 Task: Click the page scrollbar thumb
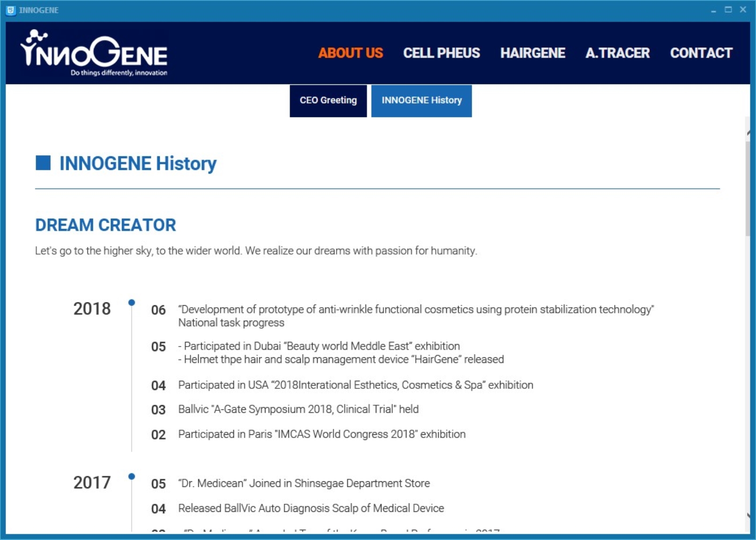pyautogui.click(x=748, y=188)
